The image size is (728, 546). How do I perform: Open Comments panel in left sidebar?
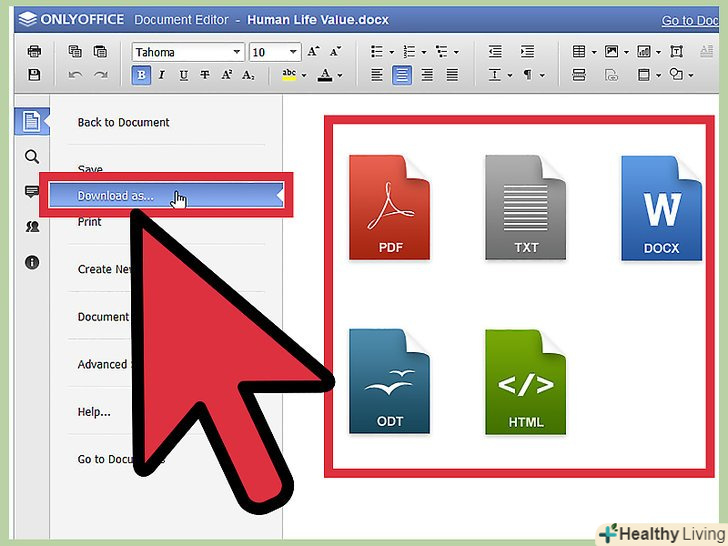coord(32,192)
